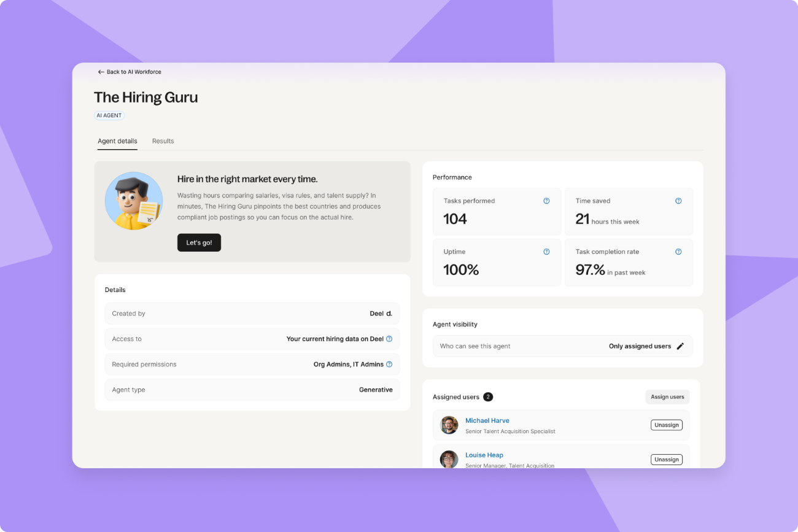Switch to the Results tab
The width and height of the screenshot is (798, 532).
coord(163,141)
